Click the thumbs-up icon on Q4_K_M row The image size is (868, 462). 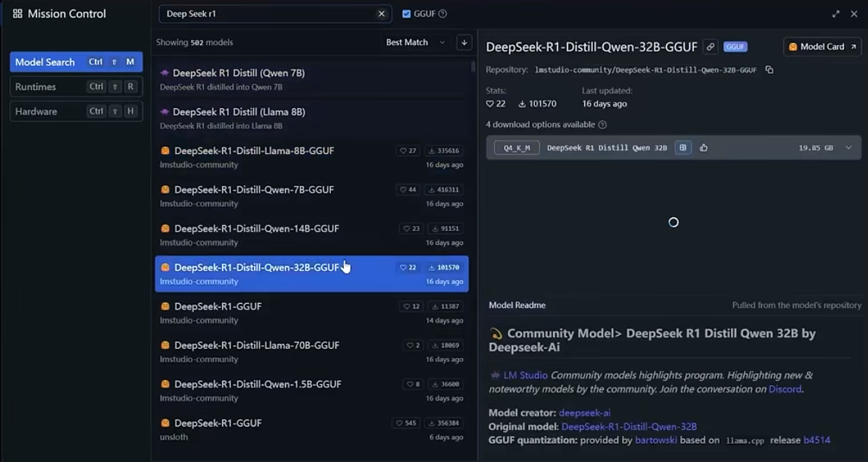[x=703, y=147]
